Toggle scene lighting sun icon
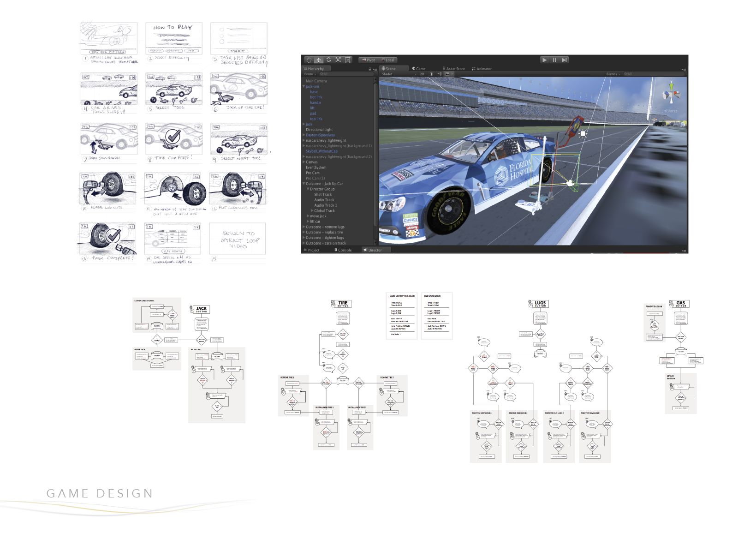756x539 pixels. coord(432,74)
